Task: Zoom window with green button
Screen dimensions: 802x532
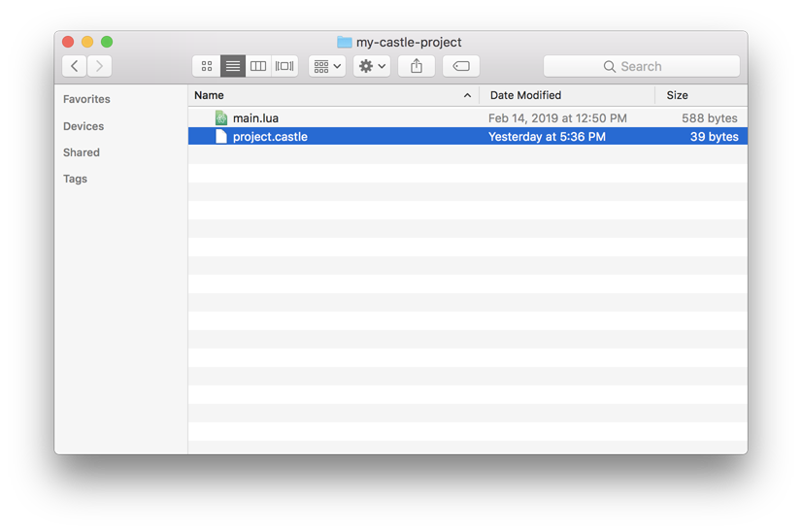Action: pyautogui.click(x=107, y=42)
